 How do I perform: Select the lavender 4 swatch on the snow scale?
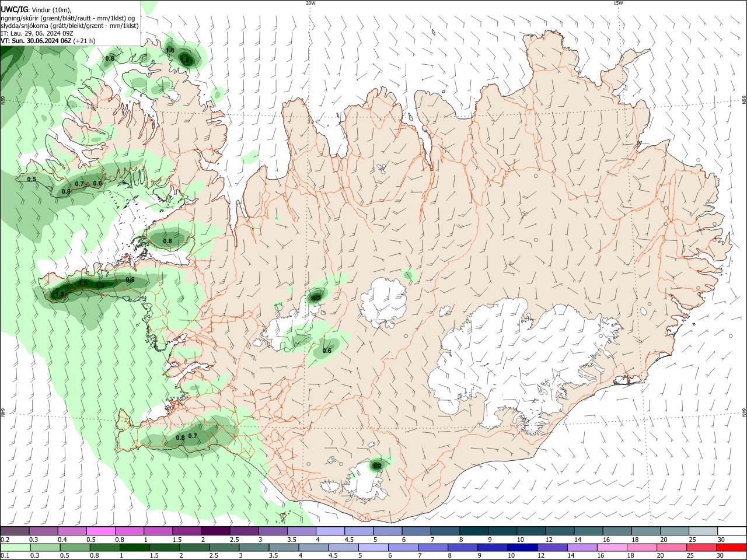click(x=329, y=531)
